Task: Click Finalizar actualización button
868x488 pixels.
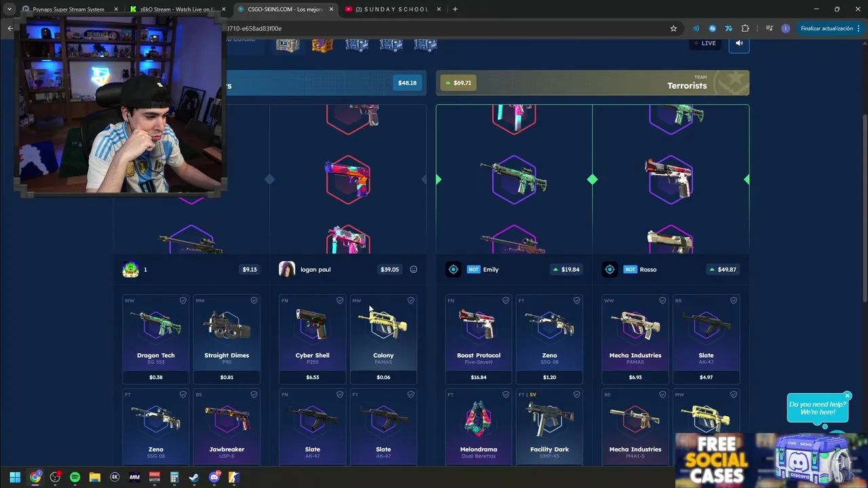Action: click(x=827, y=28)
